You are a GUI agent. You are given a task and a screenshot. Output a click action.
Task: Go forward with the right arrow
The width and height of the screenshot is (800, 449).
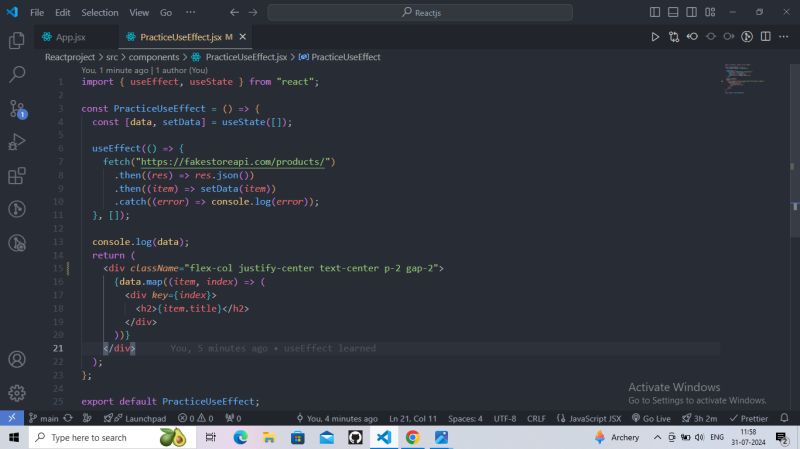point(253,12)
